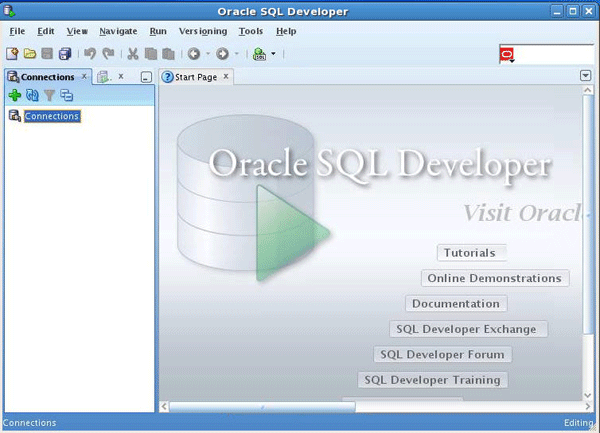Open a file using the folder icon
Viewport: 600px width, 433px height.
[x=30, y=54]
